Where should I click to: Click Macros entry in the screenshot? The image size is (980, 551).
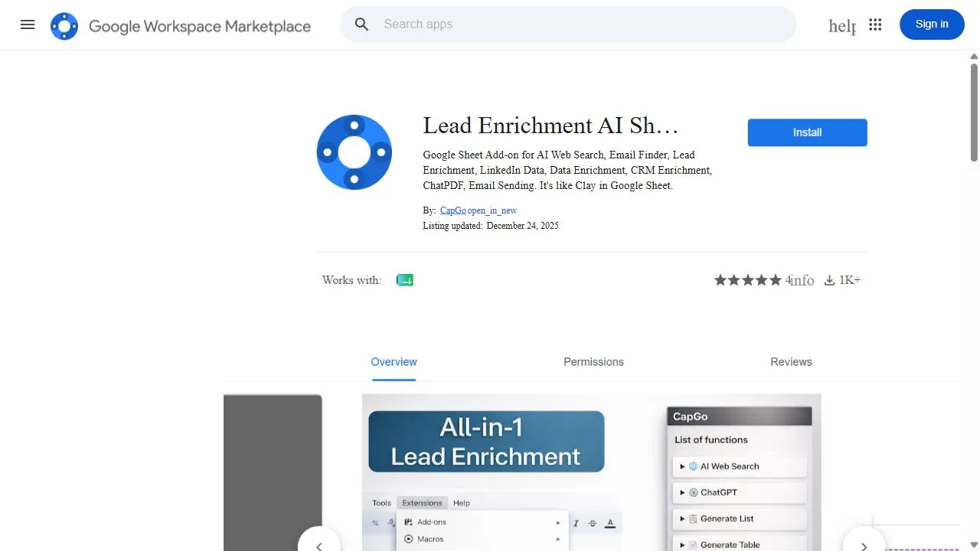click(x=482, y=539)
